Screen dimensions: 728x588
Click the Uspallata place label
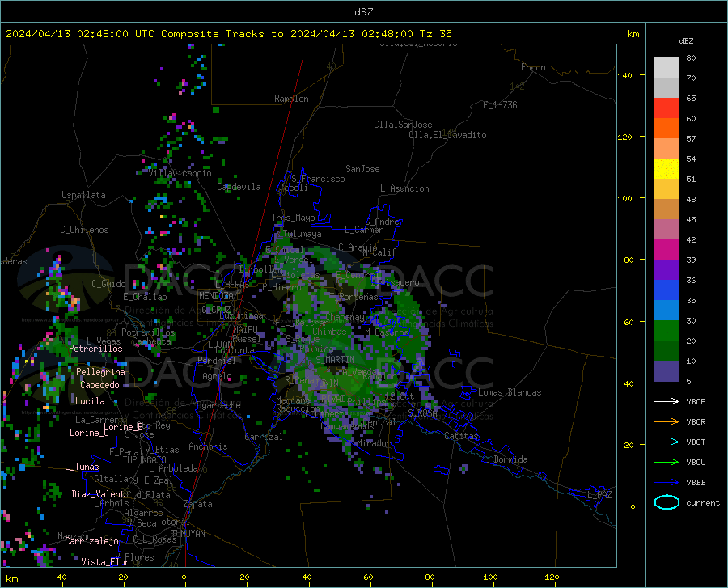tap(83, 195)
